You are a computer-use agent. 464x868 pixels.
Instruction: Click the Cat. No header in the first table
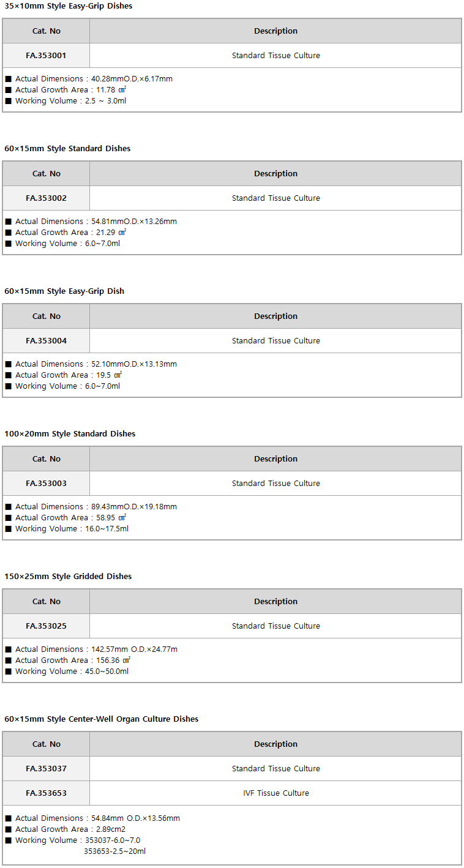pyautogui.click(x=47, y=31)
